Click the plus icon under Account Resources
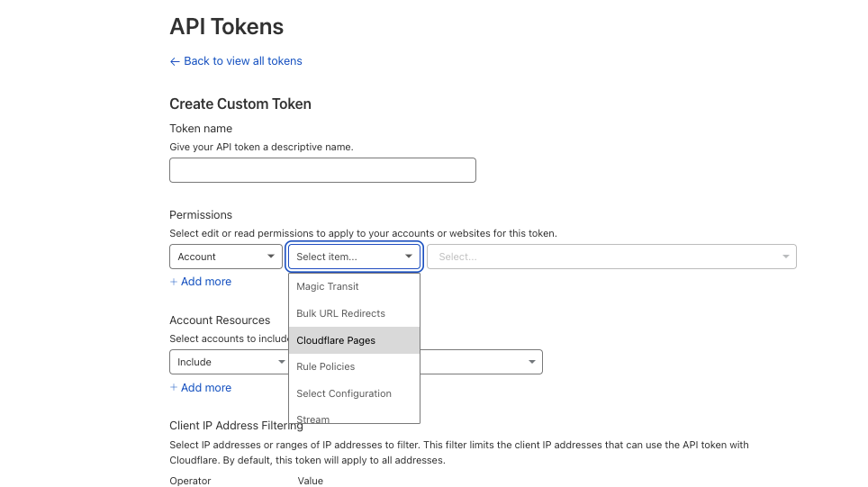Viewport: 868px width, 487px height. click(174, 388)
